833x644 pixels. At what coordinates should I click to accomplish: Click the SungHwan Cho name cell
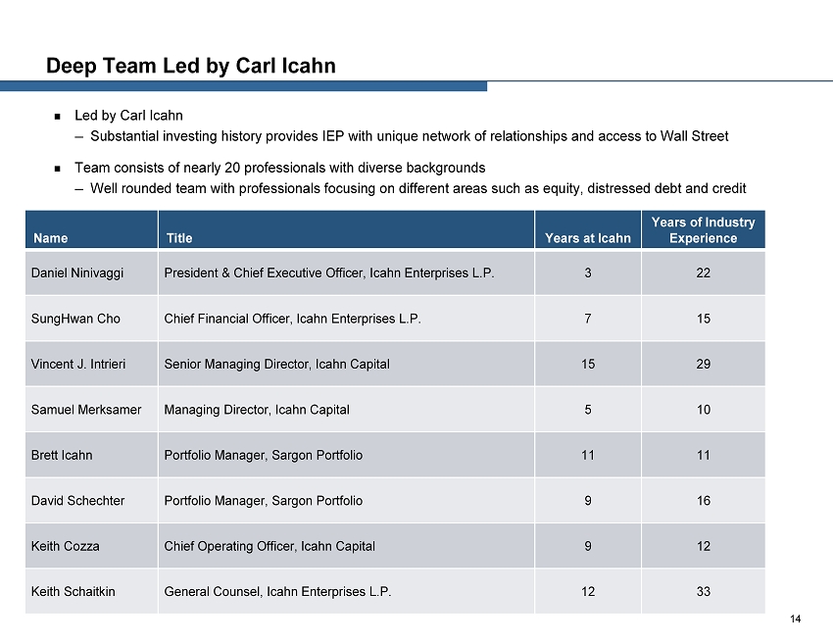[75, 319]
